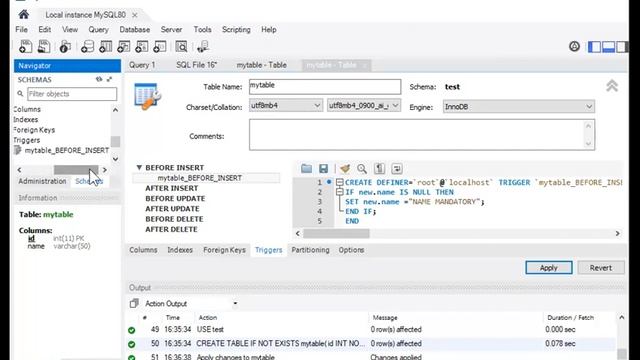The image size is (640, 360).
Task: Copy the Action Output entries icon
Action: (x=134, y=303)
